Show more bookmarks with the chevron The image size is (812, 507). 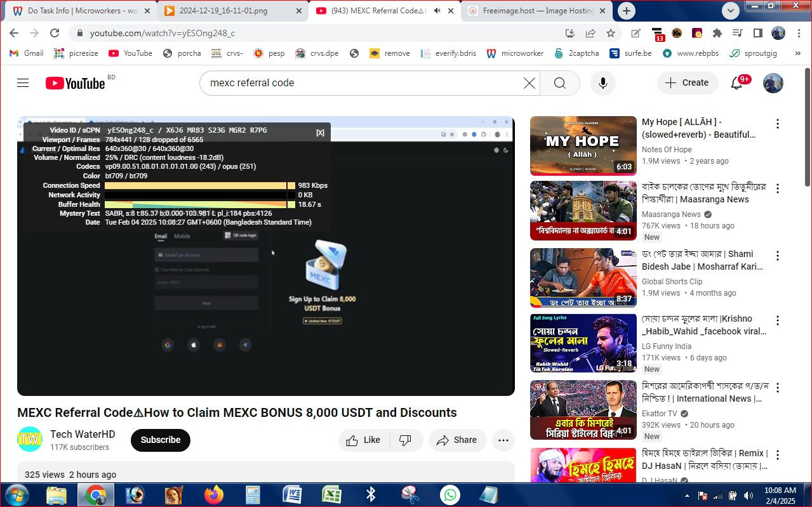coord(798,53)
